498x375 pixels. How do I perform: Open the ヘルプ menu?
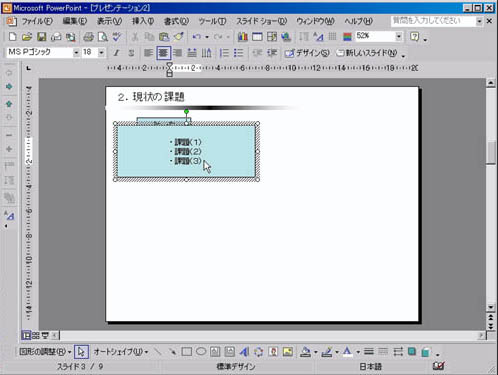358,21
